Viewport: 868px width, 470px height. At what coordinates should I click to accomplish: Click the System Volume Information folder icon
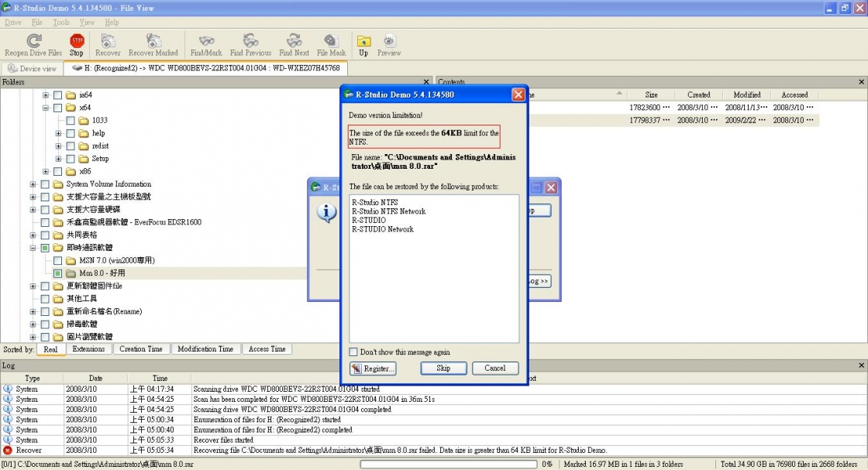[58, 184]
